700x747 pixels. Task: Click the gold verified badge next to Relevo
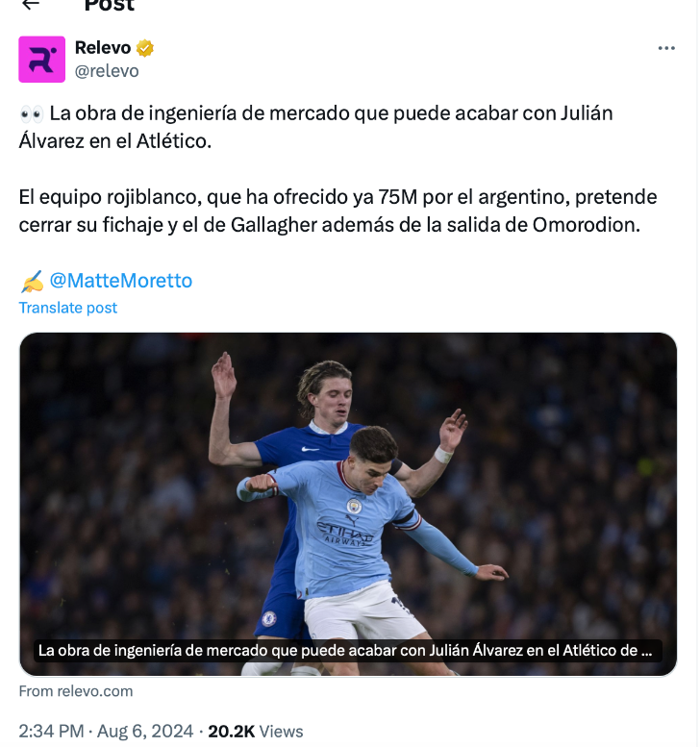pyautogui.click(x=145, y=48)
